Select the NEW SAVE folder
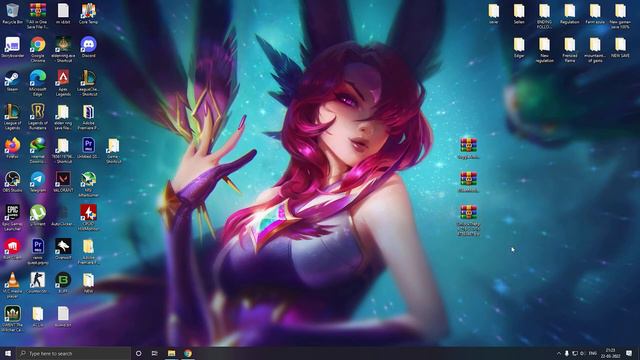The width and height of the screenshot is (640, 360). pyautogui.click(x=620, y=47)
